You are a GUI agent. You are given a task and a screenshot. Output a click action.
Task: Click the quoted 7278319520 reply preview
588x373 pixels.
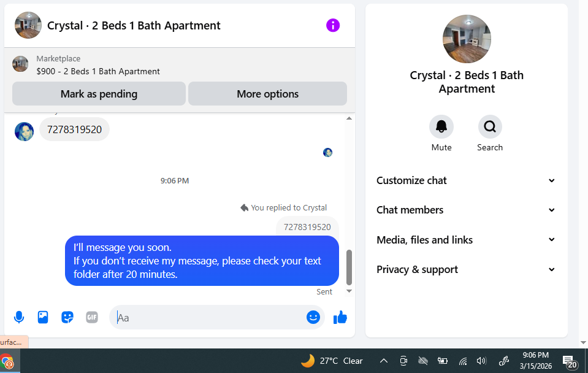pyautogui.click(x=307, y=227)
